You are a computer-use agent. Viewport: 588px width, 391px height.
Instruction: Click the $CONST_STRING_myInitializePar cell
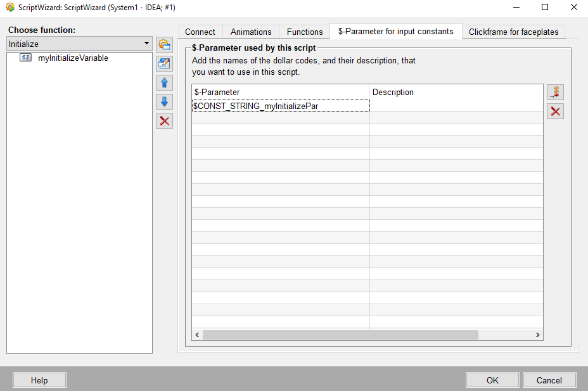pyautogui.click(x=280, y=106)
